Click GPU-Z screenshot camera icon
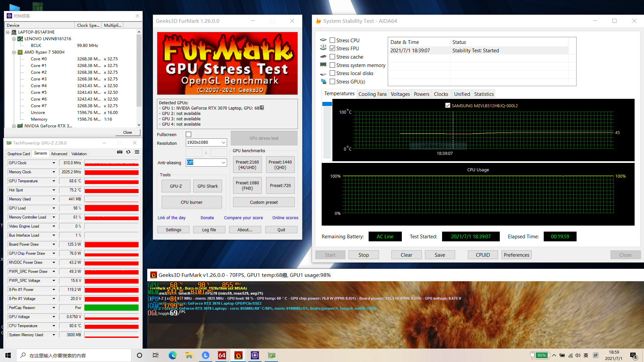Screen dimensions: 644x362 [x=120, y=152]
